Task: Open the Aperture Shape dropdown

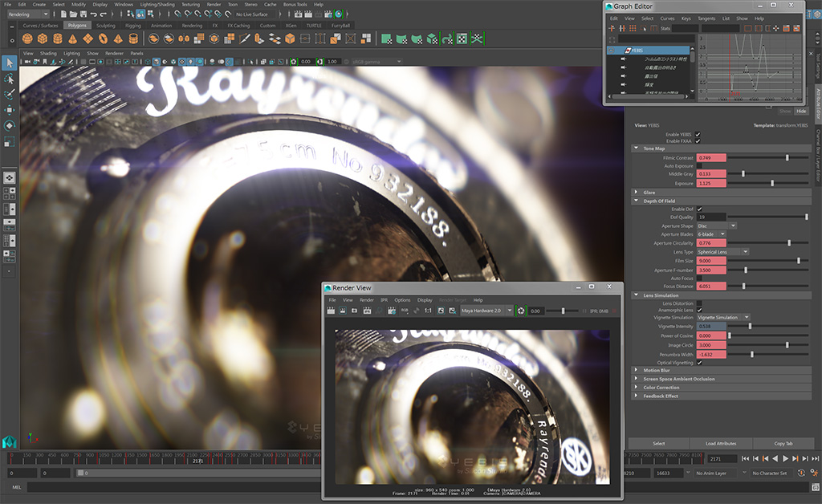Action: point(716,226)
